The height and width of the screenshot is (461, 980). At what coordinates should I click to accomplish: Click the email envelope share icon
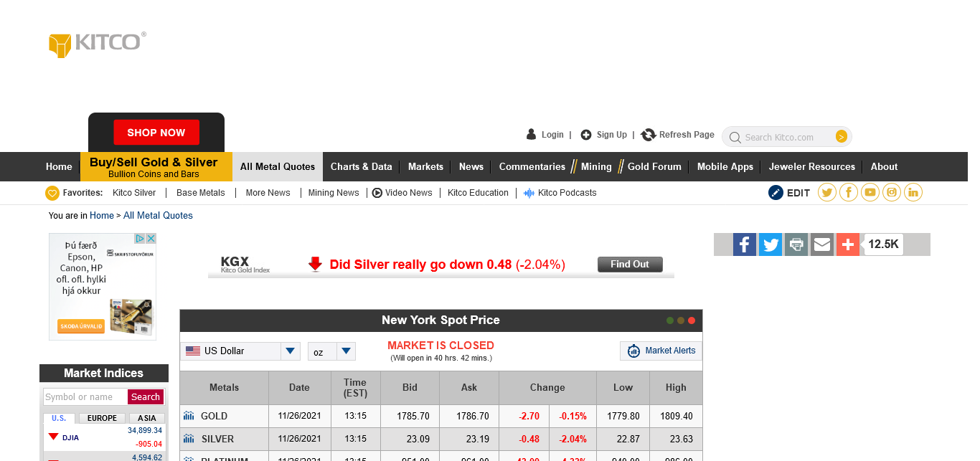pyautogui.click(x=821, y=244)
